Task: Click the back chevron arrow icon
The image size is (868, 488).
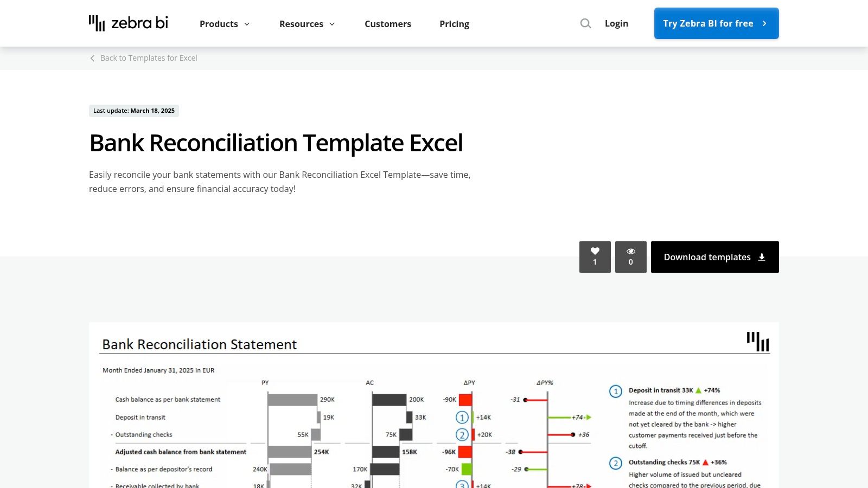Action: 92,58
